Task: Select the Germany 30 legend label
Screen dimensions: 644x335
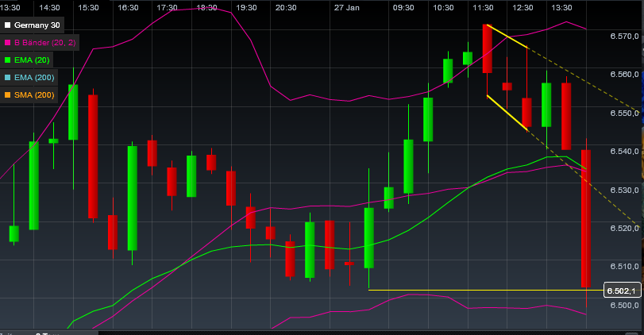Action: (x=37, y=25)
